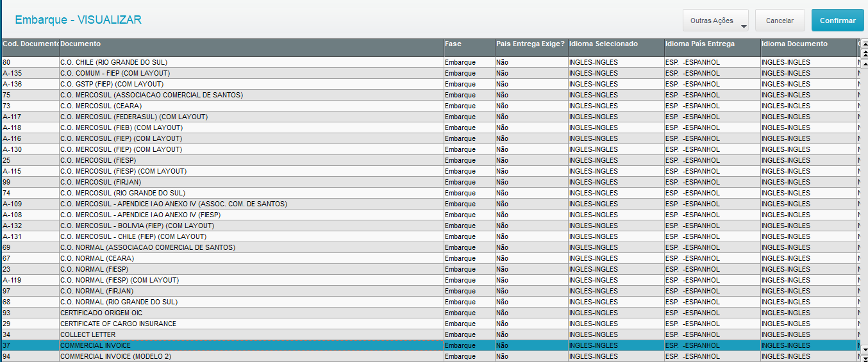Open the Outras Ações dropdown
868x362 pixels.
(715, 21)
